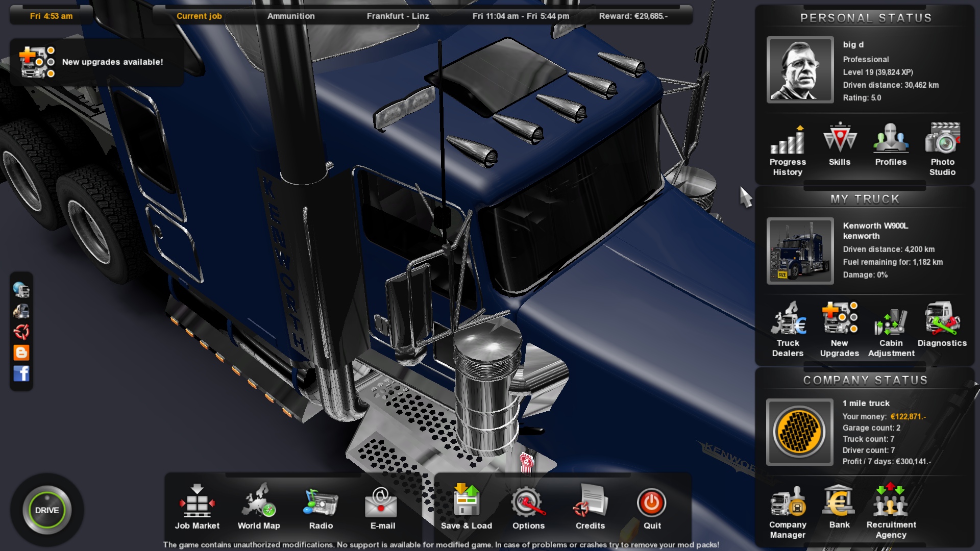Click the MY TRUCK heading
Image resolution: width=980 pixels, height=551 pixels.
tap(865, 199)
